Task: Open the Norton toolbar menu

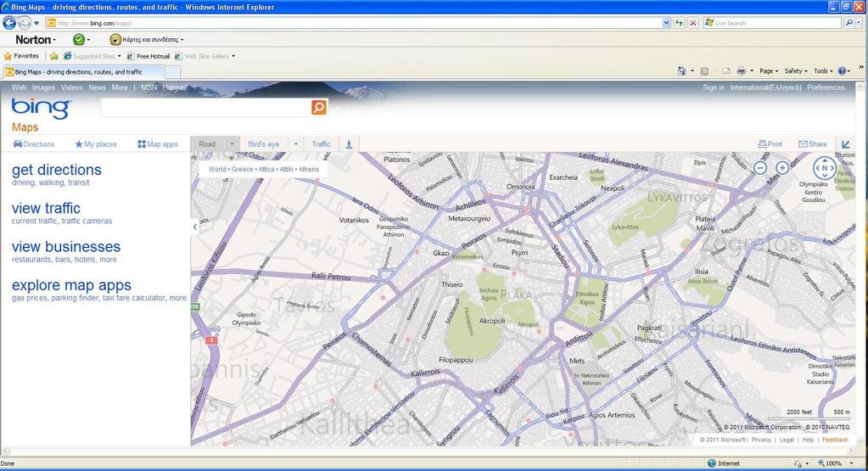Action: [36, 39]
